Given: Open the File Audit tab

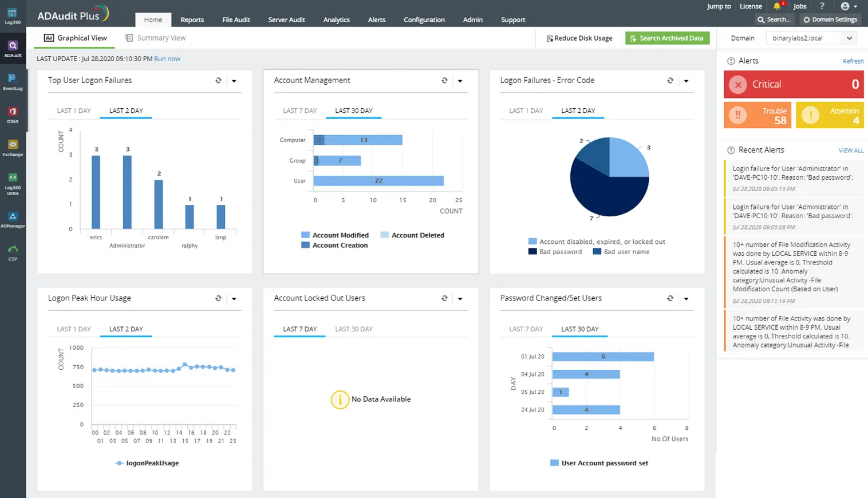Looking at the screenshot, I should (236, 20).
